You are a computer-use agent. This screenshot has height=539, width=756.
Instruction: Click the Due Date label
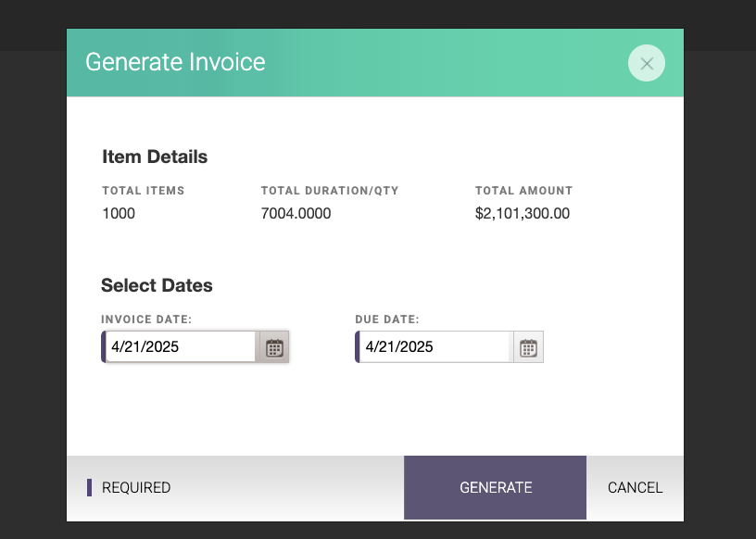point(387,320)
